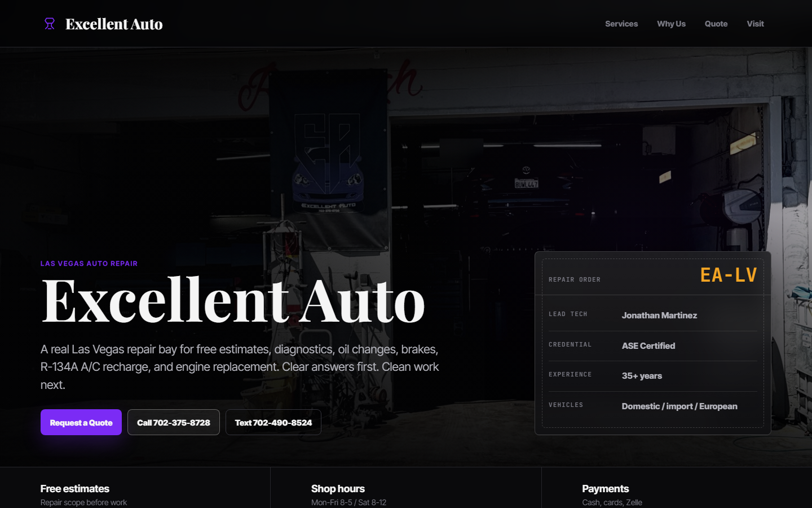Click the VEHICLES label
Image resolution: width=812 pixels, height=508 pixels.
coord(566,405)
